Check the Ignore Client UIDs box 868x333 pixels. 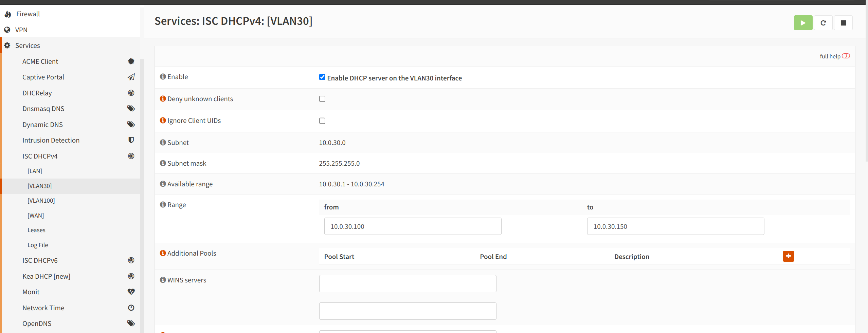(x=322, y=121)
